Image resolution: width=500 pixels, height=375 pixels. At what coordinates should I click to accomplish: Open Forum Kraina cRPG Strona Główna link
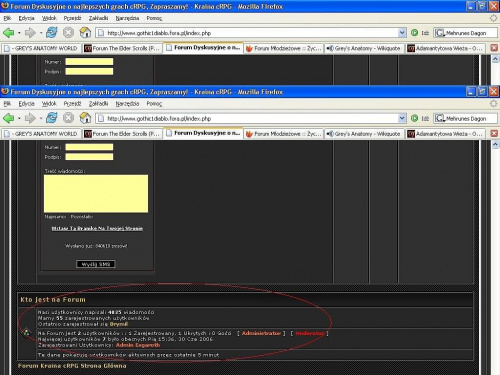coord(72,366)
